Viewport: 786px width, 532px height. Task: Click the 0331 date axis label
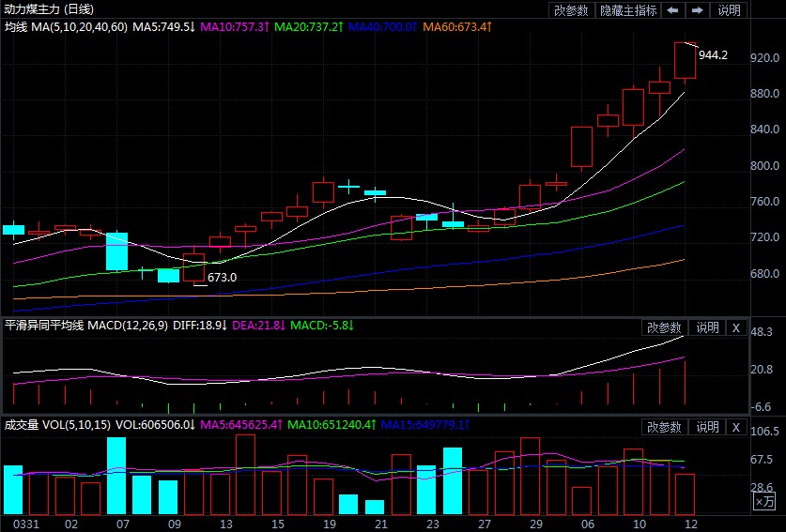coord(26,524)
